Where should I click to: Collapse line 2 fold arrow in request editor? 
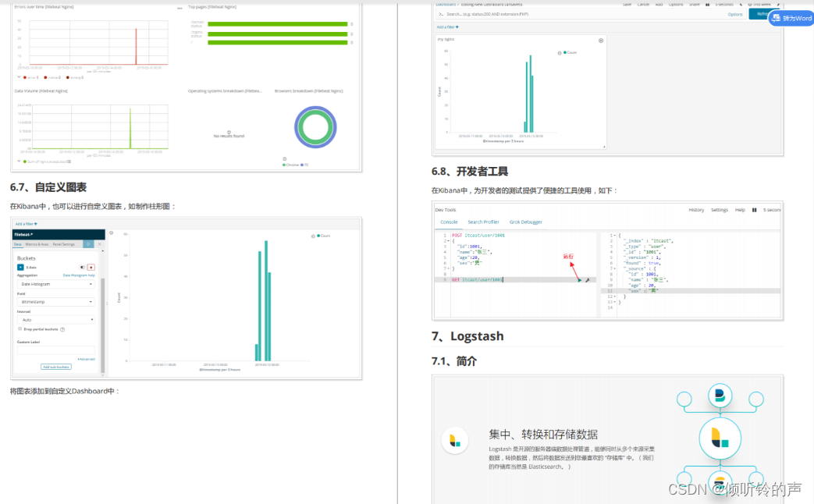(x=449, y=241)
